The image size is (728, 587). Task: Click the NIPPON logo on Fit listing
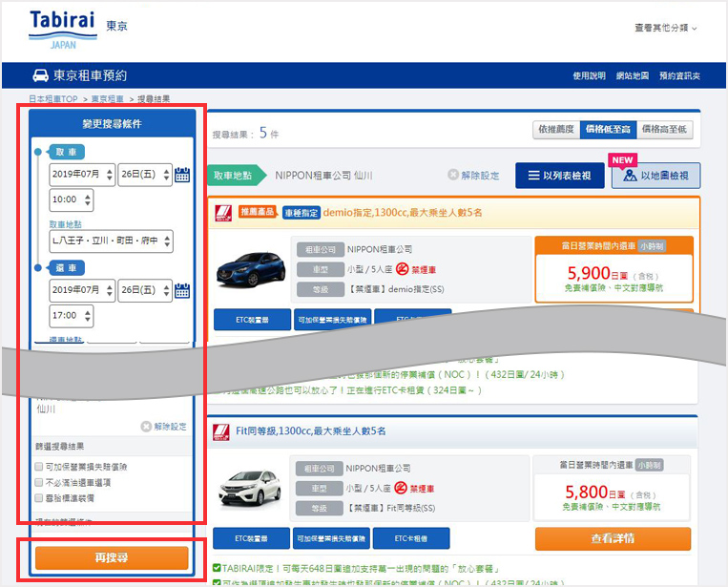pos(221,431)
